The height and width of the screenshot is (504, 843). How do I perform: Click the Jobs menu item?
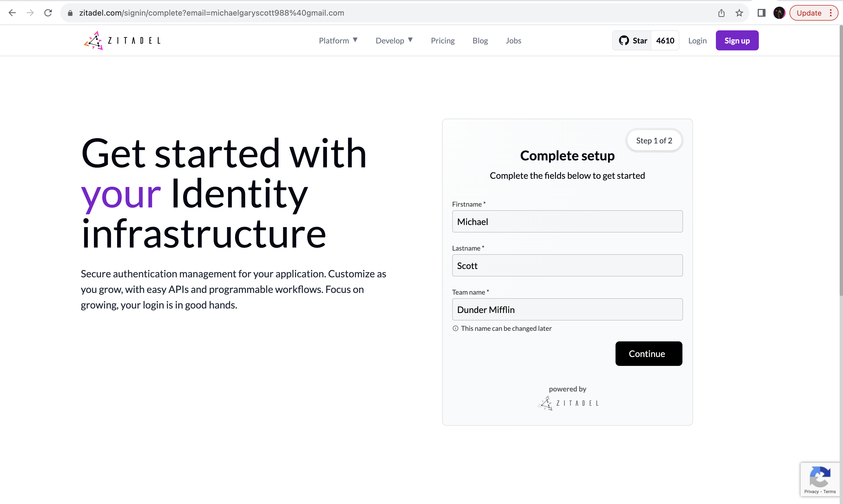(x=513, y=40)
